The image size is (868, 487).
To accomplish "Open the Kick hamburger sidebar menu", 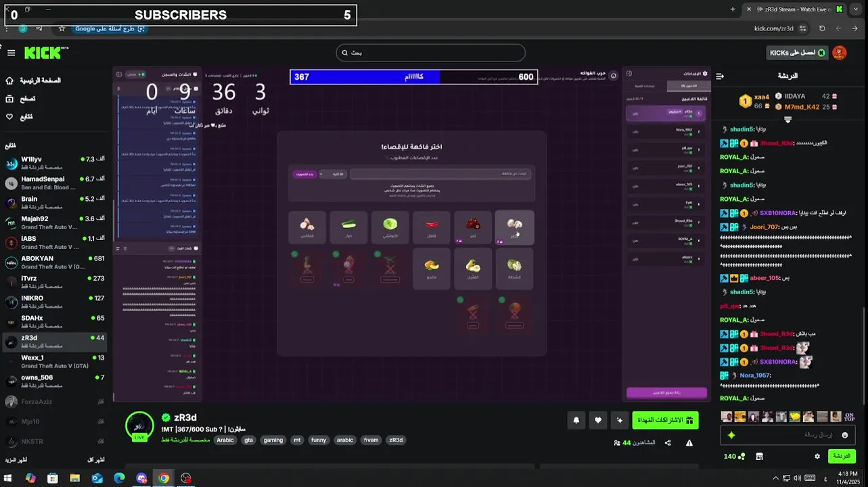I will tap(11, 53).
